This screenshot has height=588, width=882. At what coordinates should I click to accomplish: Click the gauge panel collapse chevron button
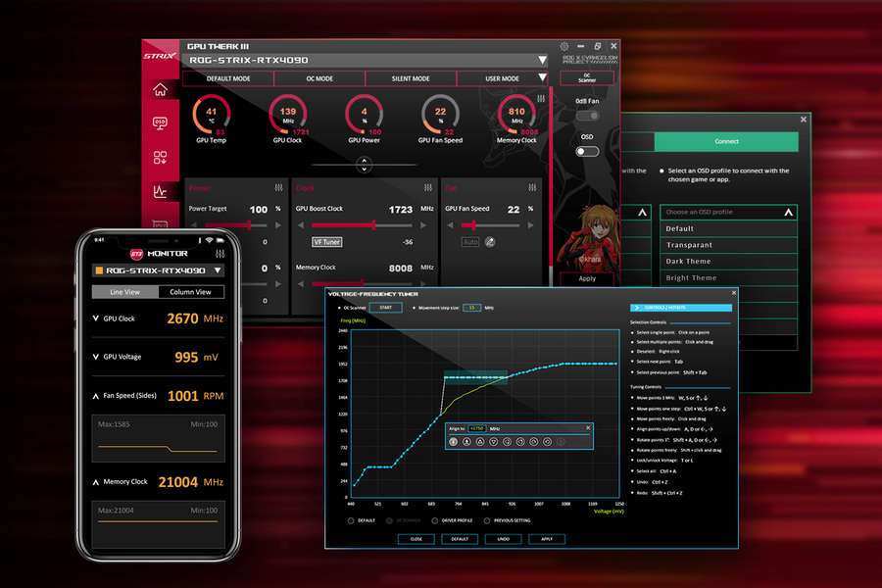point(364,165)
